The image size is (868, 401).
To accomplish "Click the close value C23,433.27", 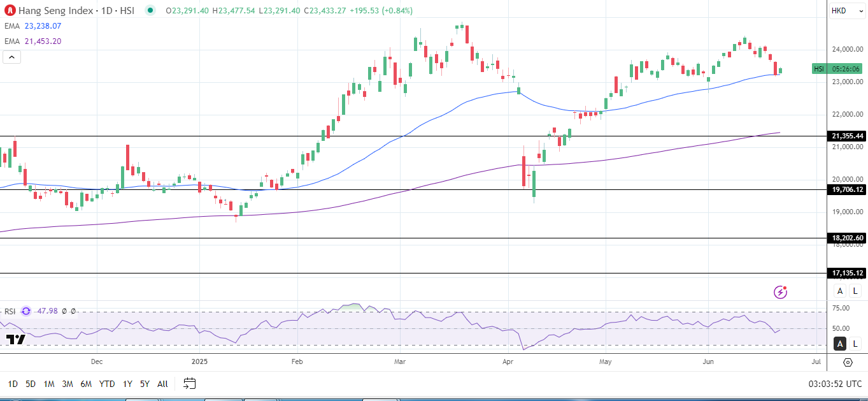I will click(x=325, y=11).
